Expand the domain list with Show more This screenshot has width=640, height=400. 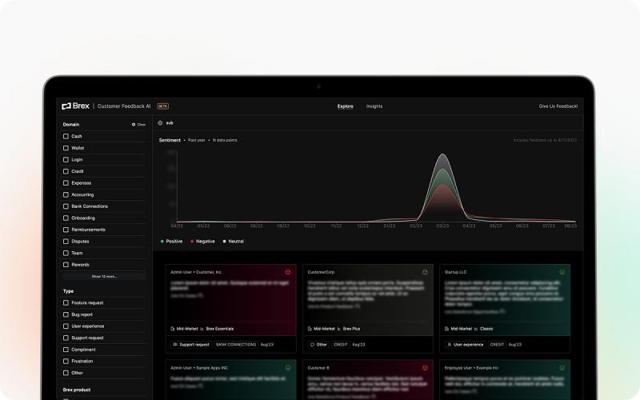click(104, 276)
